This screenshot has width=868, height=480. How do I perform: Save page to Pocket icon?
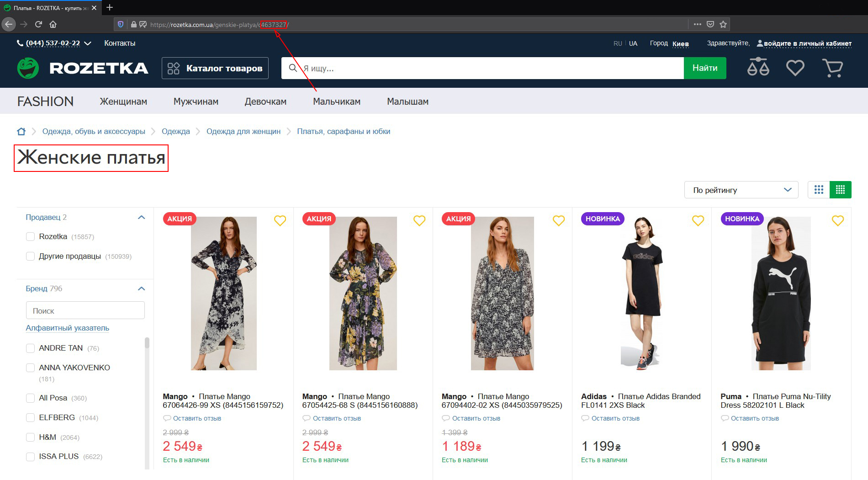click(x=710, y=24)
